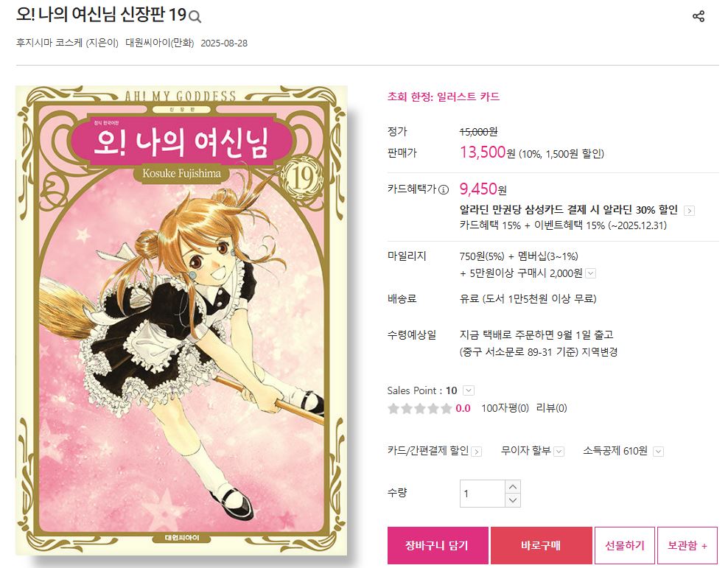Open publisher link 대원씨아이(만화)
This screenshot has width=728, height=568.
160,43
